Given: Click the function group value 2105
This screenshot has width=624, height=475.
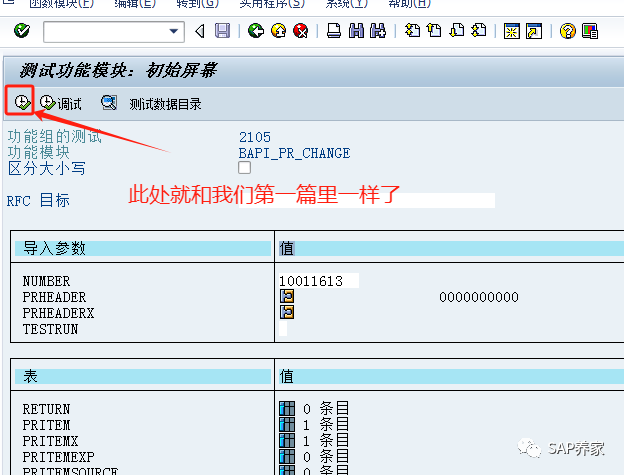Looking at the screenshot, I should [255, 137].
